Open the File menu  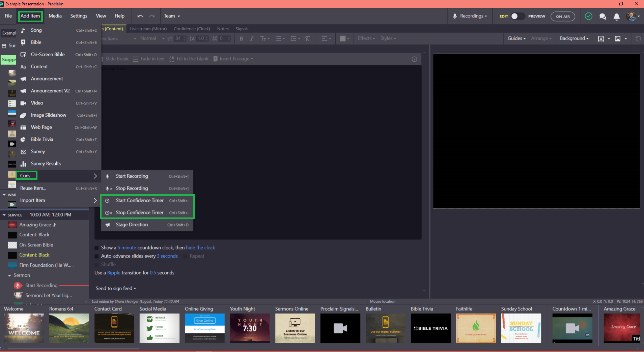[x=8, y=16]
